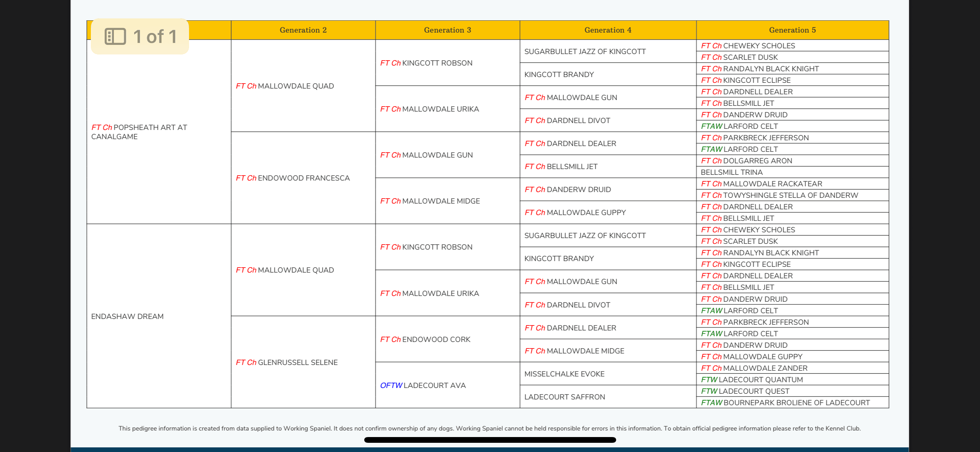Click the page thumbnail sidebar icon

click(115, 37)
